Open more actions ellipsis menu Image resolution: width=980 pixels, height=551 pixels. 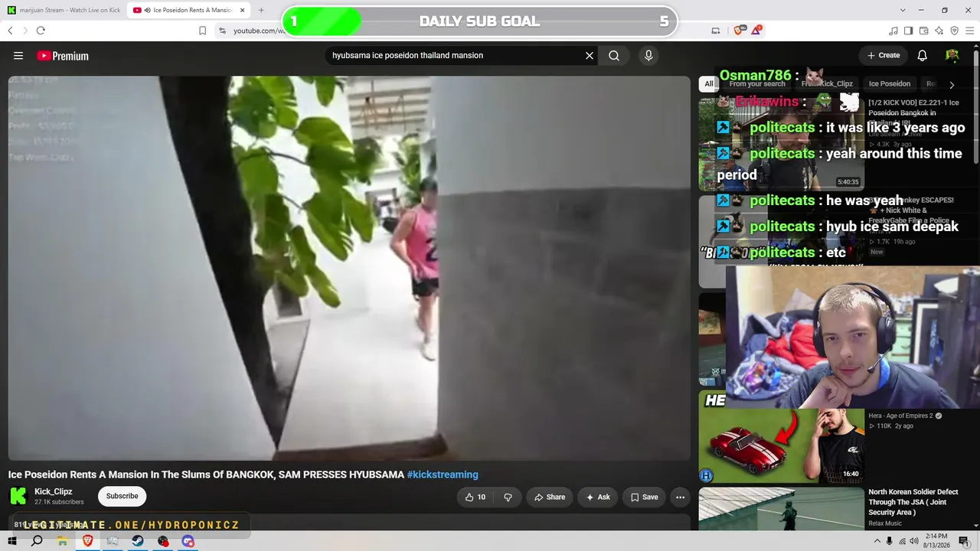tap(680, 497)
